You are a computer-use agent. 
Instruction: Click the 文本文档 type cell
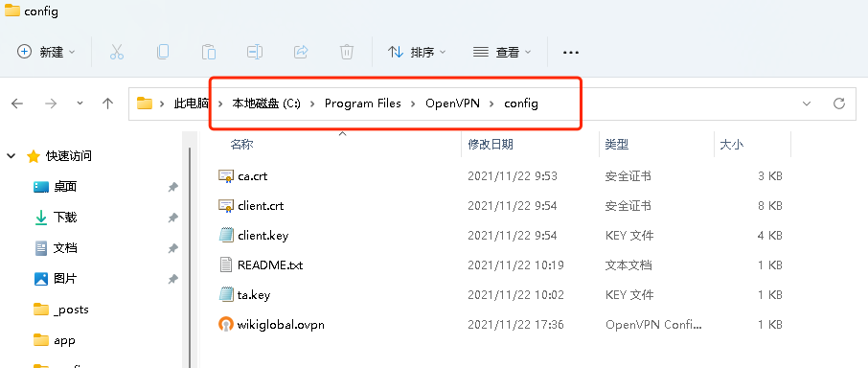click(x=628, y=265)
